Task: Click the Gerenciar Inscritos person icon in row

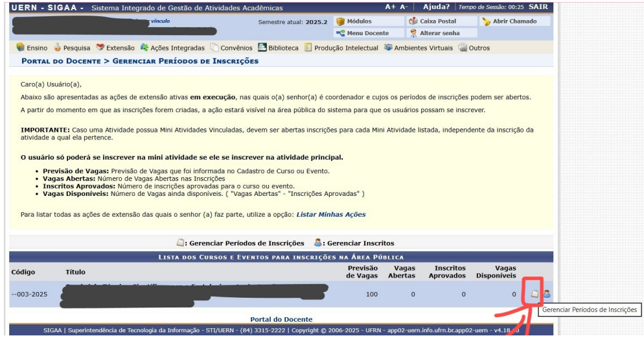Action: [547, 294]
